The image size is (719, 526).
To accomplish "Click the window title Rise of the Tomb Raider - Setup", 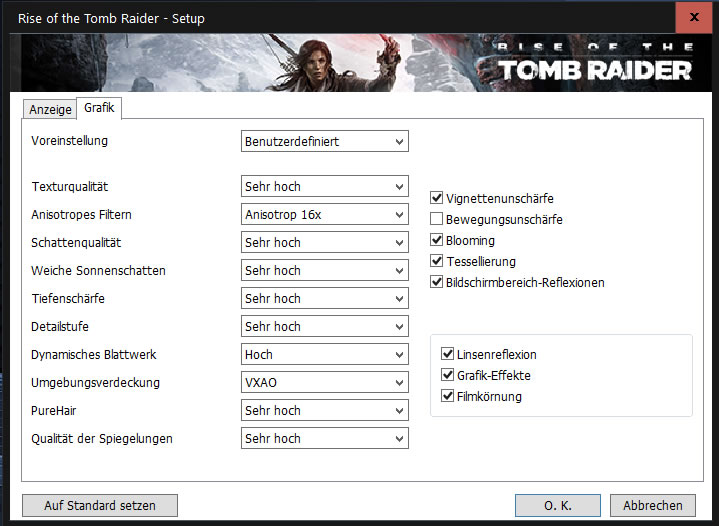I will [x=111, y=18].
